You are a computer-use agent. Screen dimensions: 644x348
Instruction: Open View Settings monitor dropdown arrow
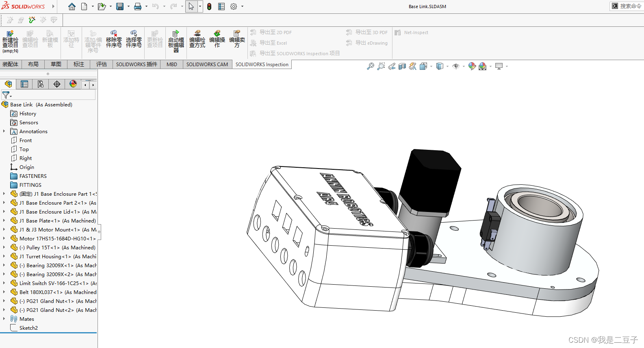507,66
